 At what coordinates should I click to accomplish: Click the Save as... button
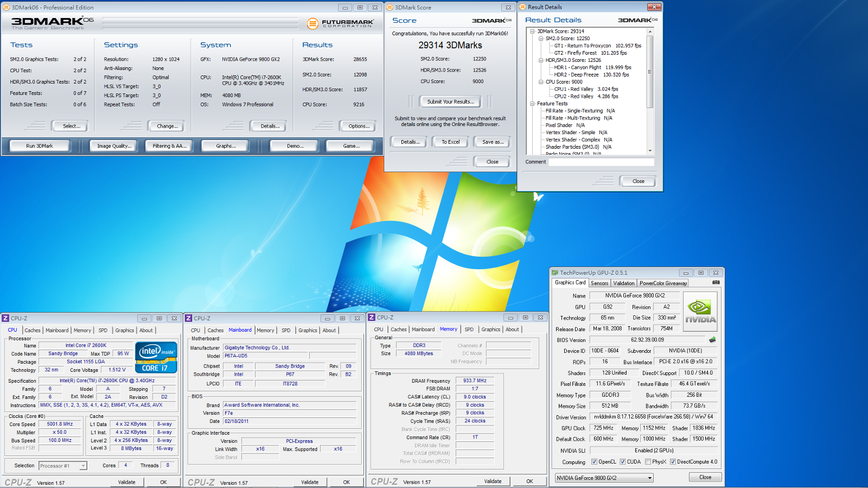pos(493,142)
